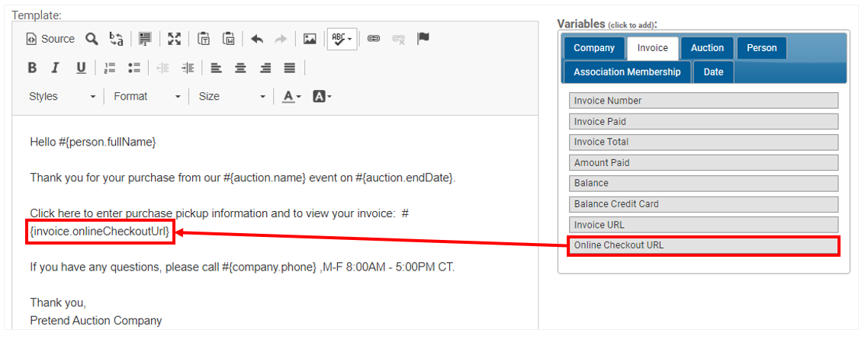The width and height of the screenshot is (868, 339).
Task: Toggle Italic formatting
Action: [x=55, y=68]
